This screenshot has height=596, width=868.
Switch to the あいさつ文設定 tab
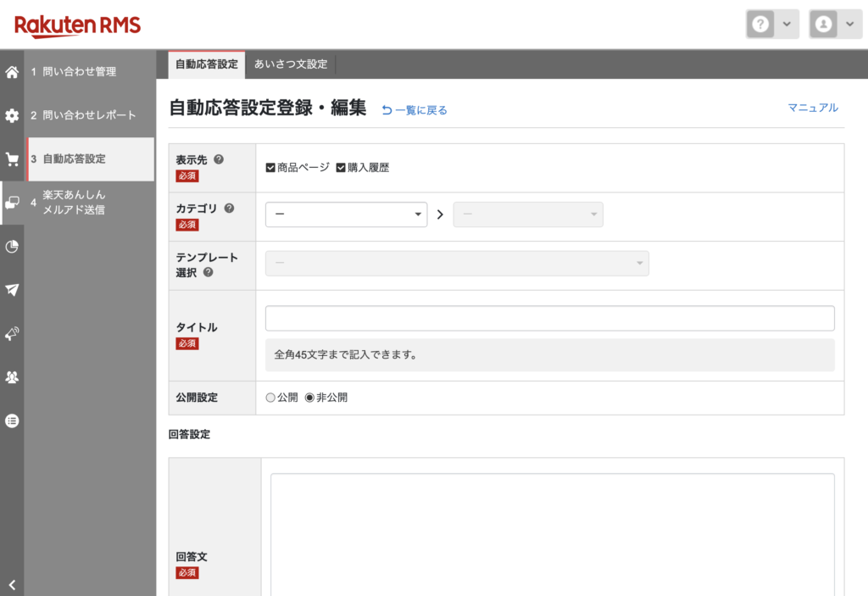[x=291, y=64]
